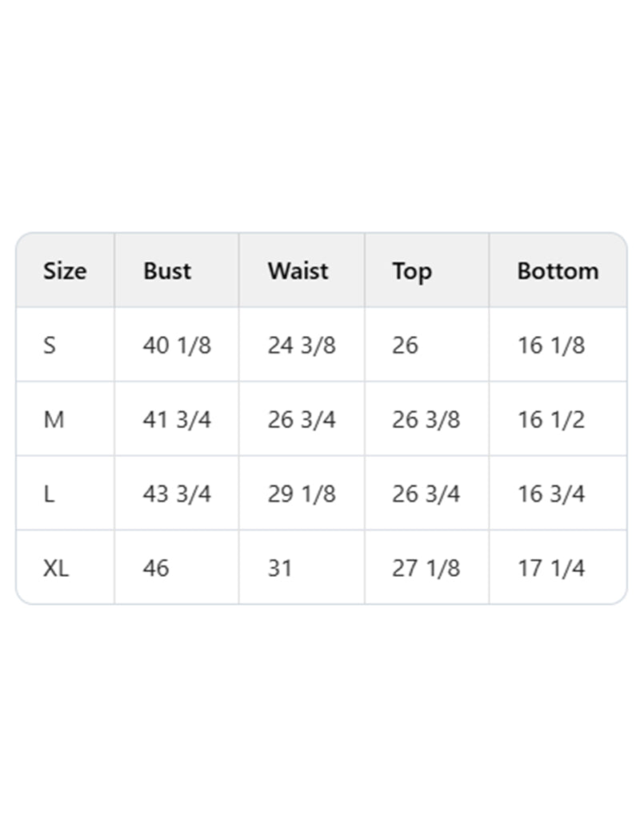Select the XL size row label
This screenshot has width=640, height=840.
56,568
